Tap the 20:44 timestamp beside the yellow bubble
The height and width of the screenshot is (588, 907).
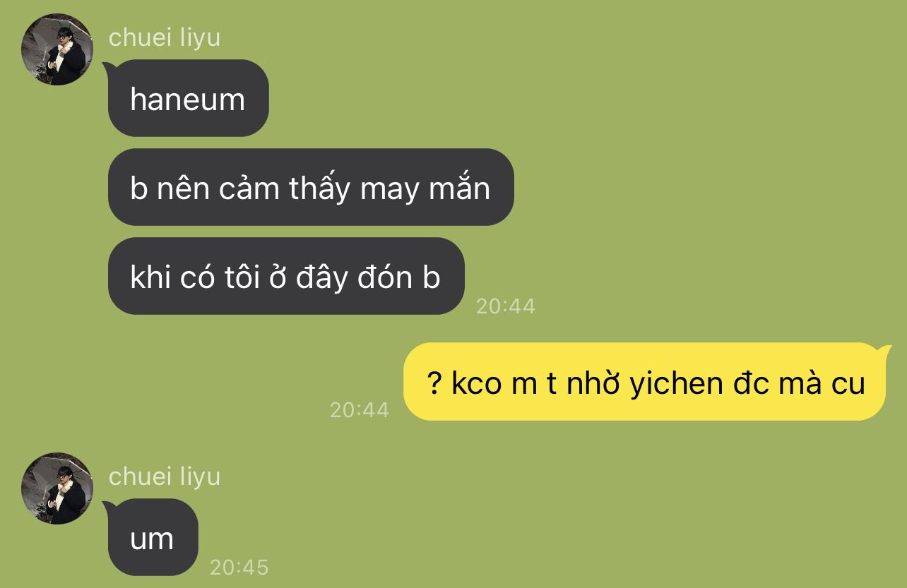click(x=360, y=409)
